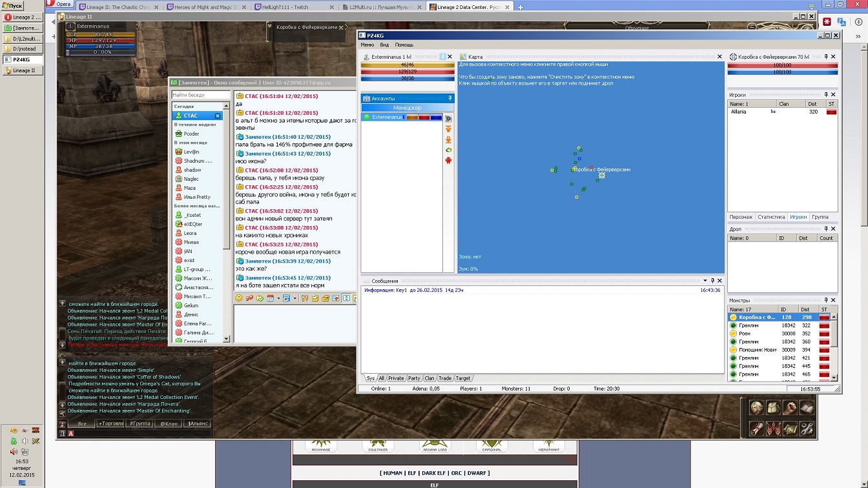Open a new browser tab with plus icon
This screenshot has height=488, width=868.
pos(521,6)
